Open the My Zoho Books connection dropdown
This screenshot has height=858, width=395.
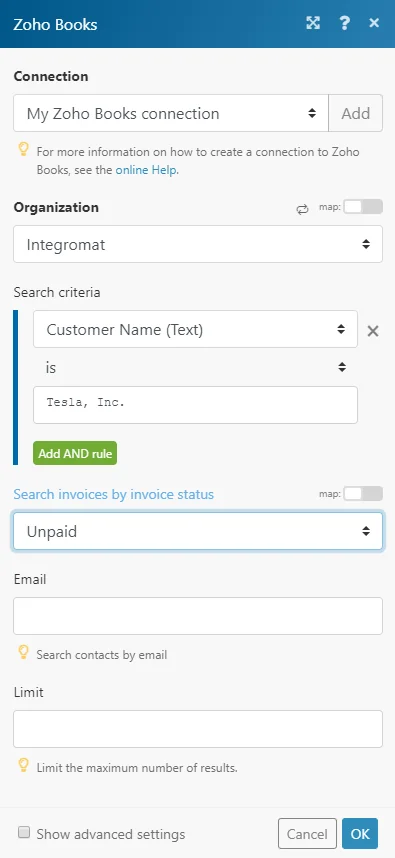click(171, 113)
